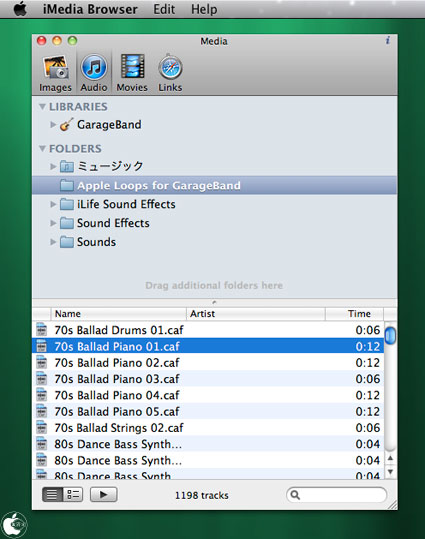Image resolution: width=425 pixels, height=539 pixels.
Task: Collapse the FOLDERS section
Action: pyautogui.click(x=42, y=148)
